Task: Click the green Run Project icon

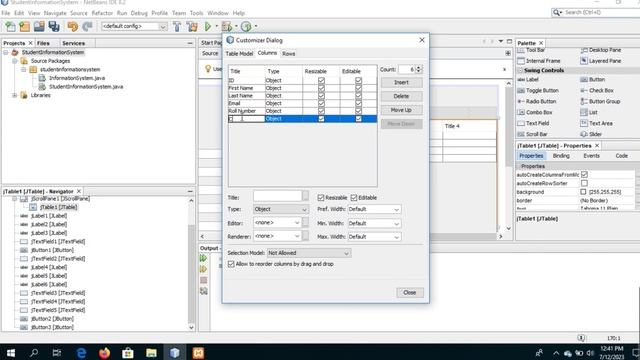Action: (208, 27)
